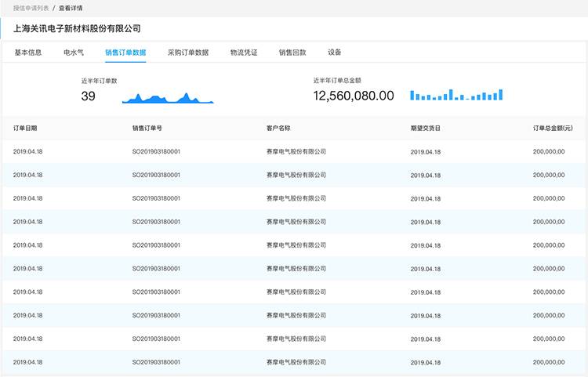Click the order total amount bar chart

pyautogui.click(x=456, y=95)
